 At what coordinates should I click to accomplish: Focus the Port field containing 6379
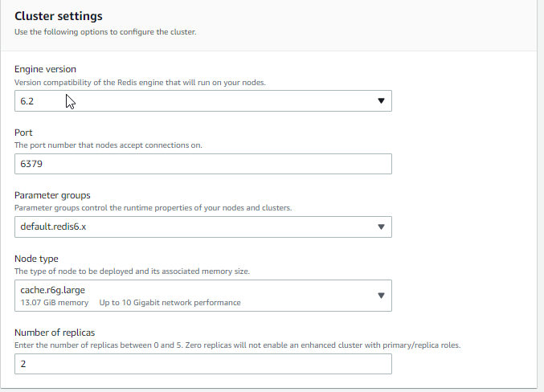(203, 164)
